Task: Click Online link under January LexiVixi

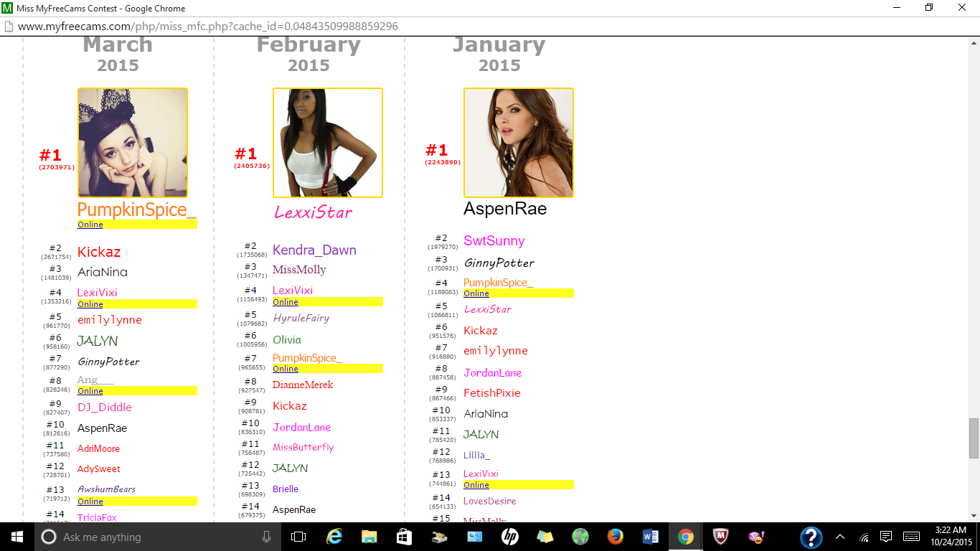Action: [x=476, y=485]
